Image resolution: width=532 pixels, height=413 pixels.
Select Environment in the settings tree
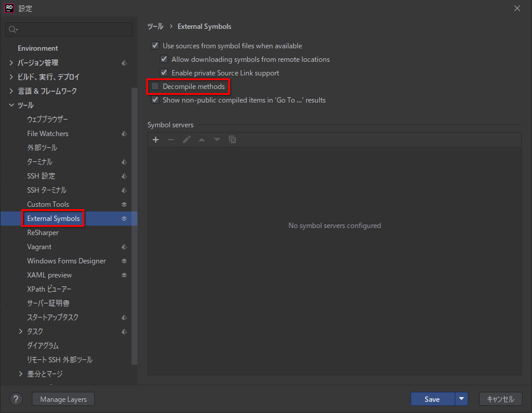(38, 48)
